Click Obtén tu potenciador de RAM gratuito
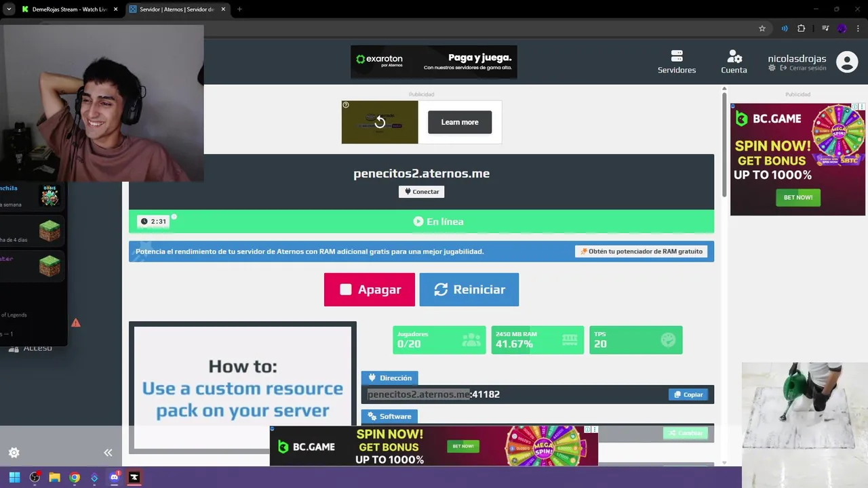868x488 pixels. (641, 251)
